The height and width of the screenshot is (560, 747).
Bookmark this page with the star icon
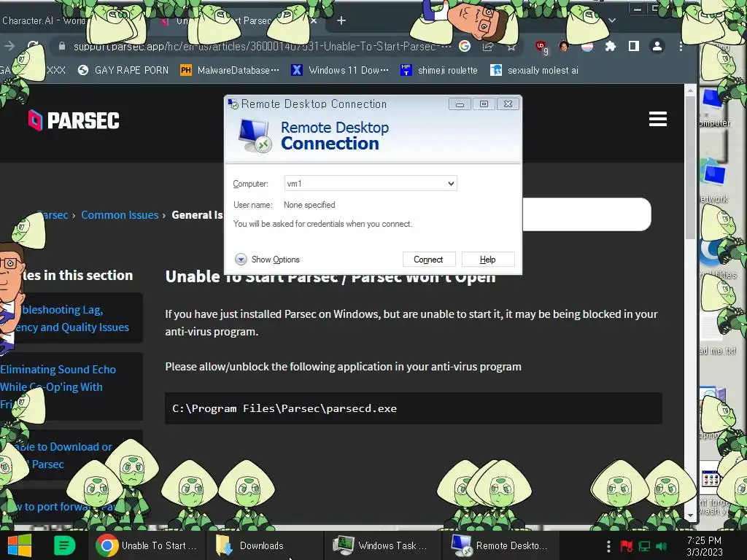pos(511,47)
